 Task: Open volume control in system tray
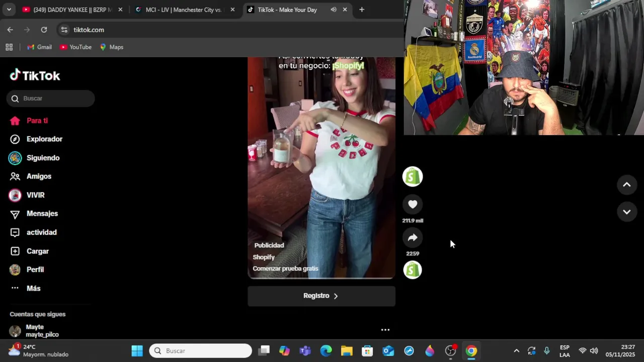click(x=594, y=350)
